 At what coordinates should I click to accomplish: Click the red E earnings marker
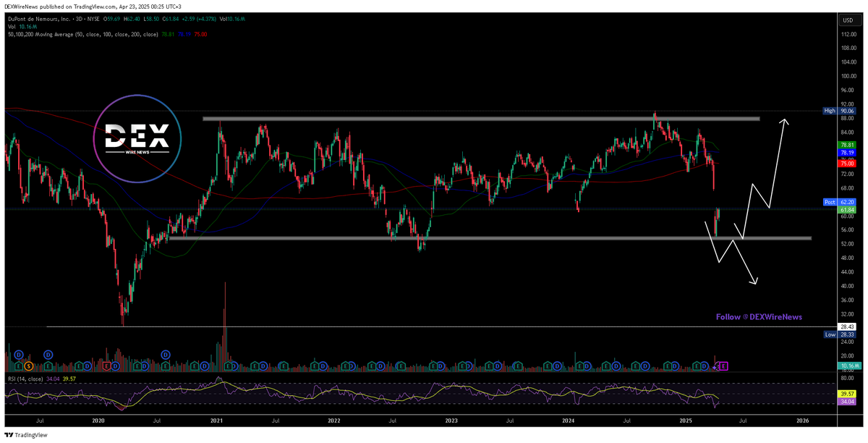(106, 366)
